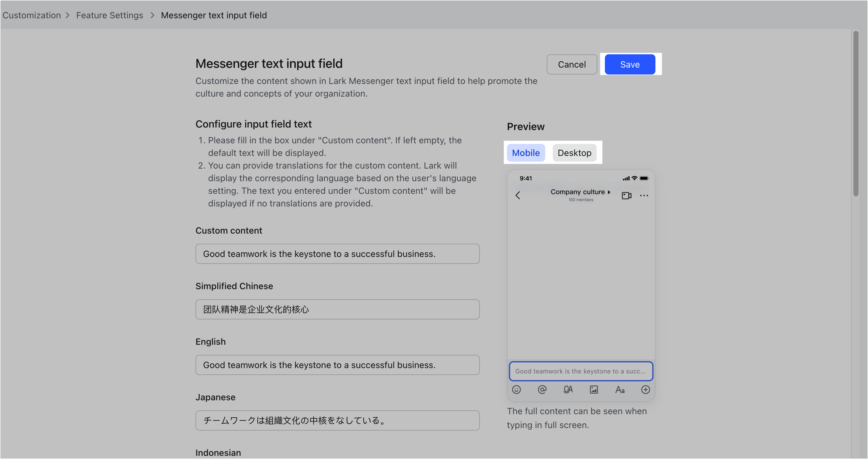
Task: Click the plus circle icon in preview
Action: click(645, 390)
